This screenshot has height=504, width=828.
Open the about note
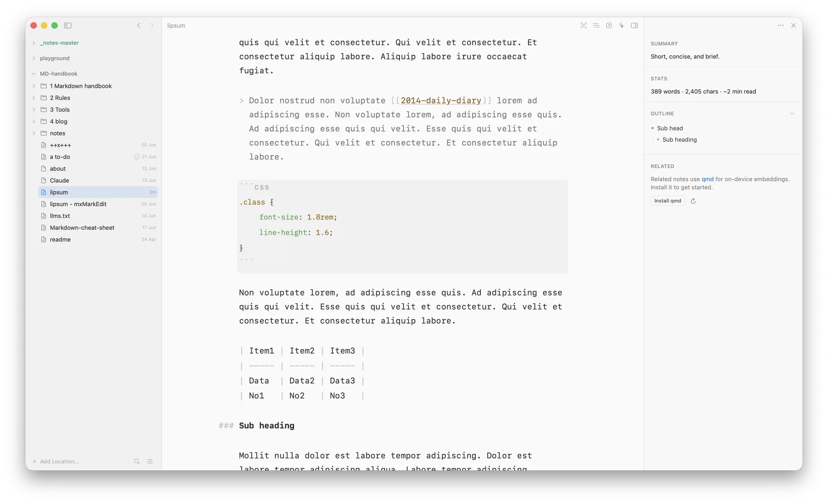[98, 168]
